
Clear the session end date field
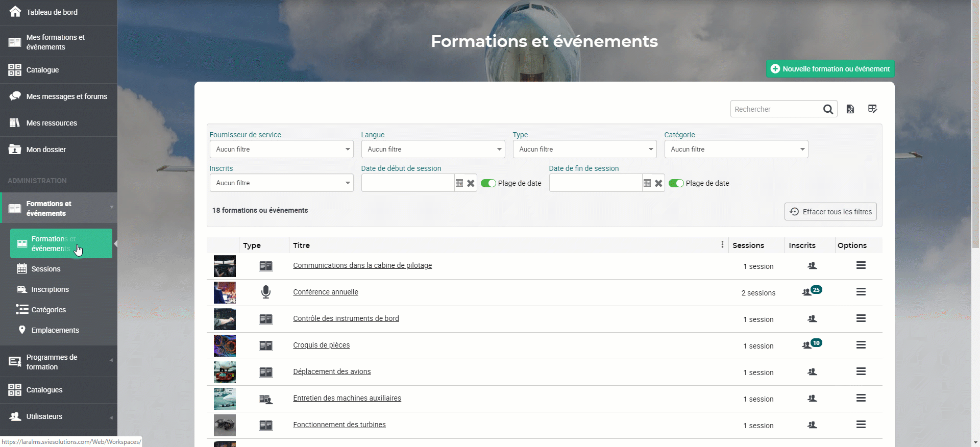(x=658, y=183)
